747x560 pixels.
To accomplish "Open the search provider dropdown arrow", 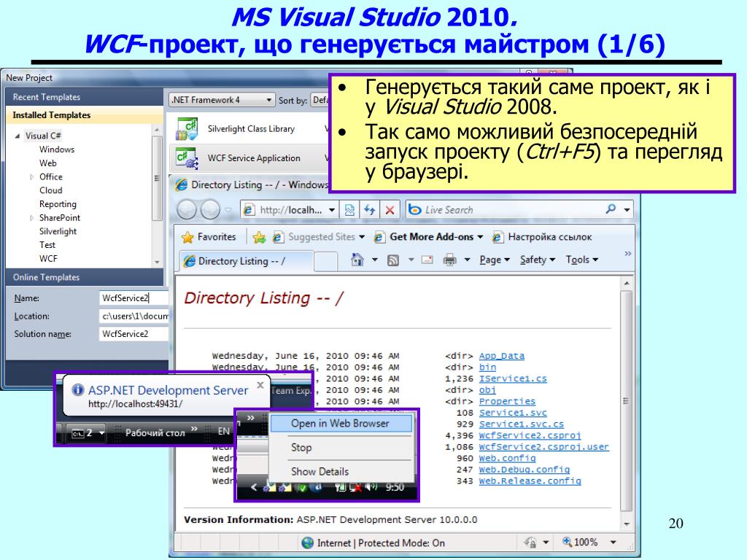I will pyautogui.click(x=627, y=210).
